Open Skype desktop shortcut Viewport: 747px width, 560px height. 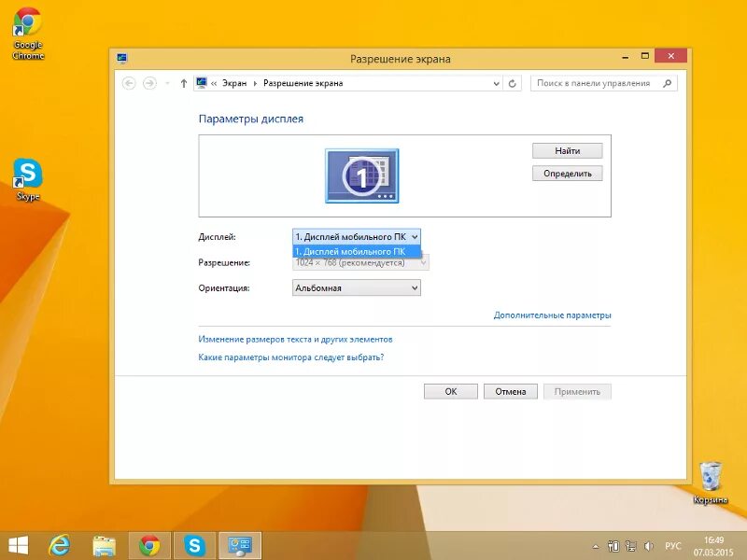[x=28, y=179]
